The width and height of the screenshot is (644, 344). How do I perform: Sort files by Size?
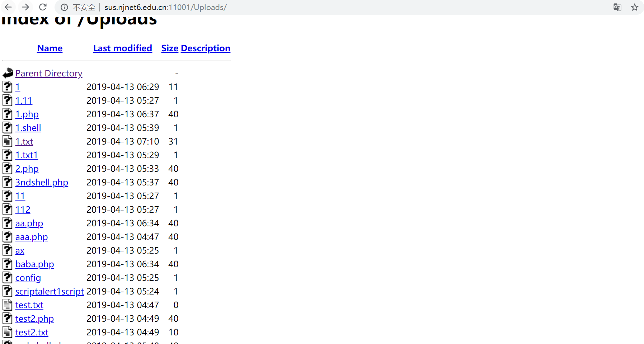pyautogui.click(x=169, y=48)
